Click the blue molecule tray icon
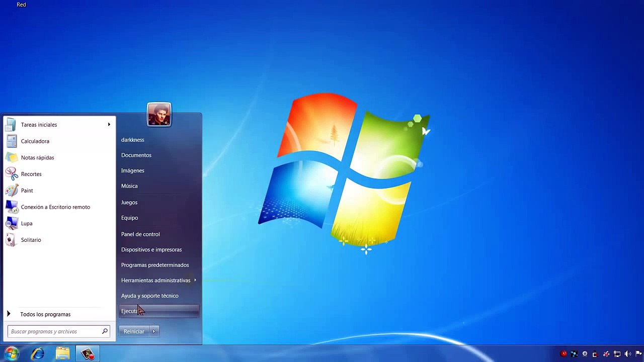 [x=574, y=354]
